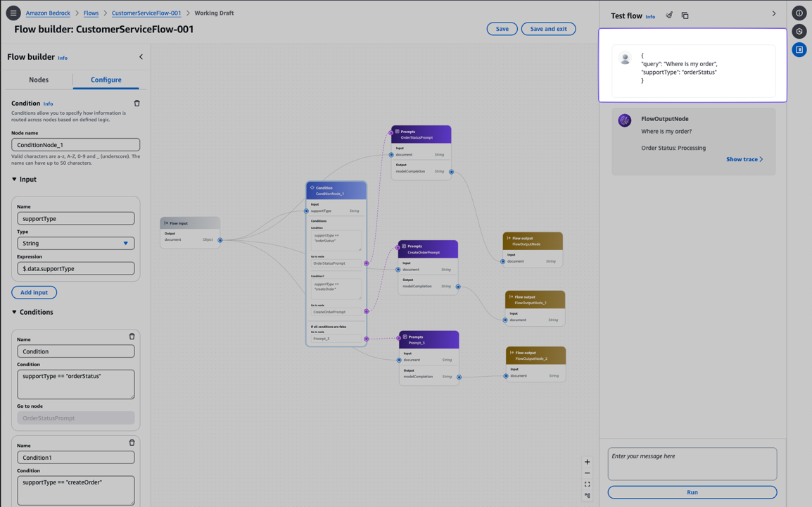Delete the Condition node using trash icon
The width and height of the screenshot is (812, 507).
click(x=137, y=104)
